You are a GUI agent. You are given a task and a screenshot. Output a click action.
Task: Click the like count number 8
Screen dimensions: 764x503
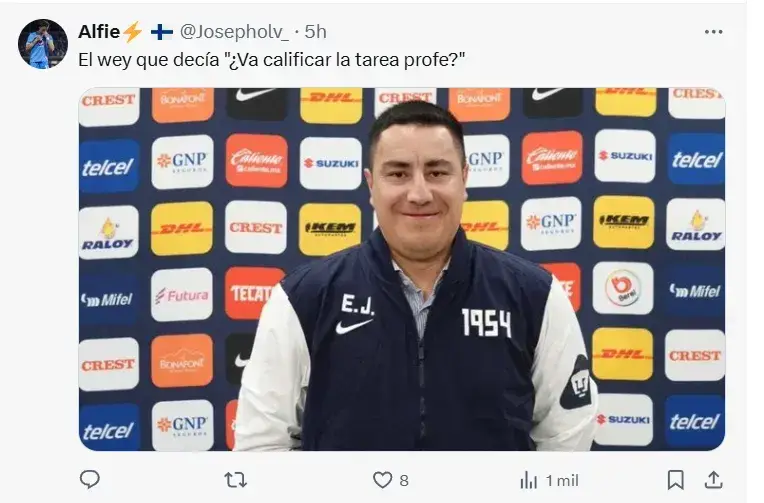tap(404, 481)
